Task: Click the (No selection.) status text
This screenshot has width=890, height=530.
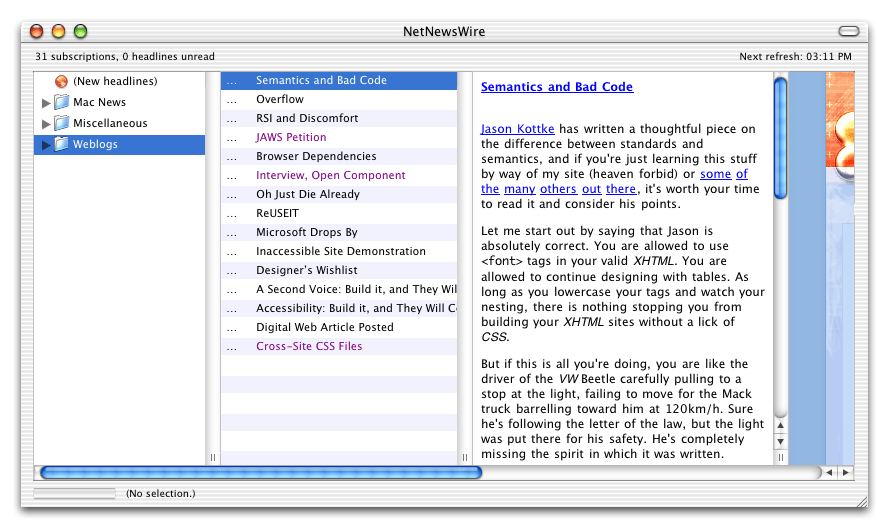Action: click(x=161, y=494)
